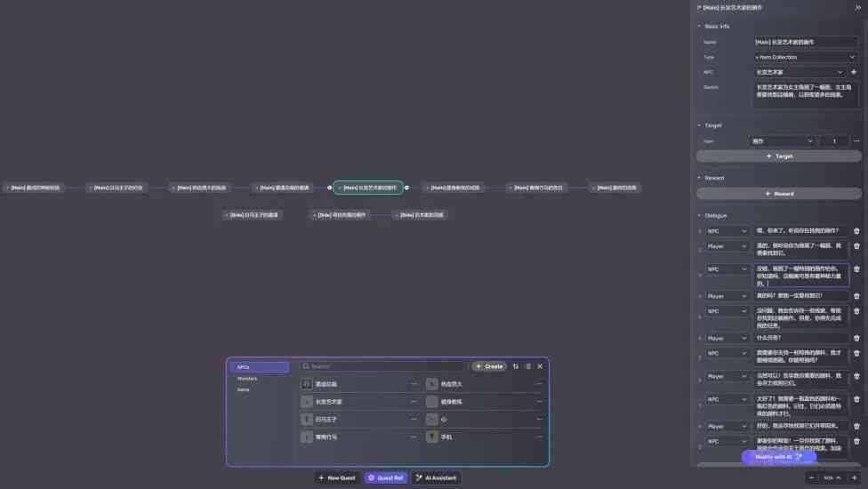Select the first Main quest node in chain
This screenshot has height=489, width=868.
[x=35, y=188]
